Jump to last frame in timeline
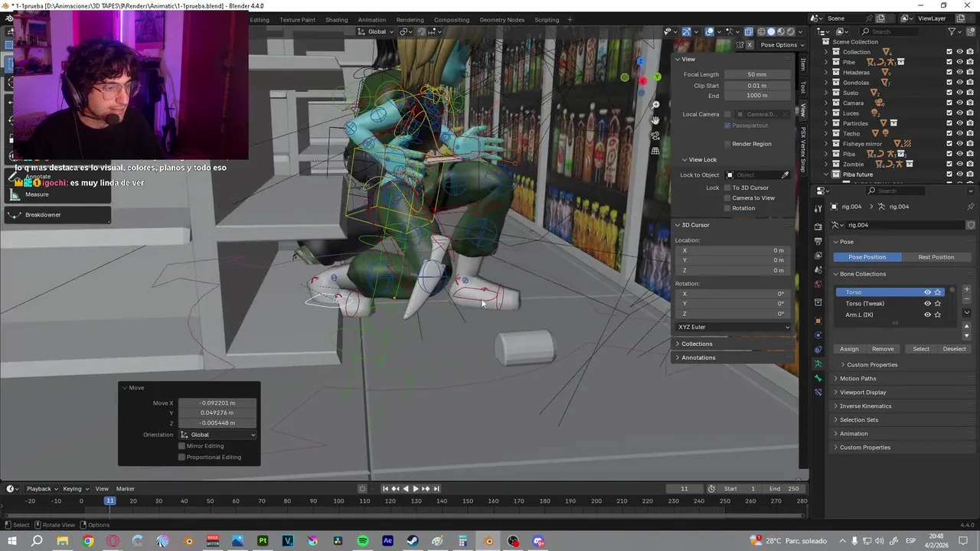The image size is (980, 551). tap(436, 489)
